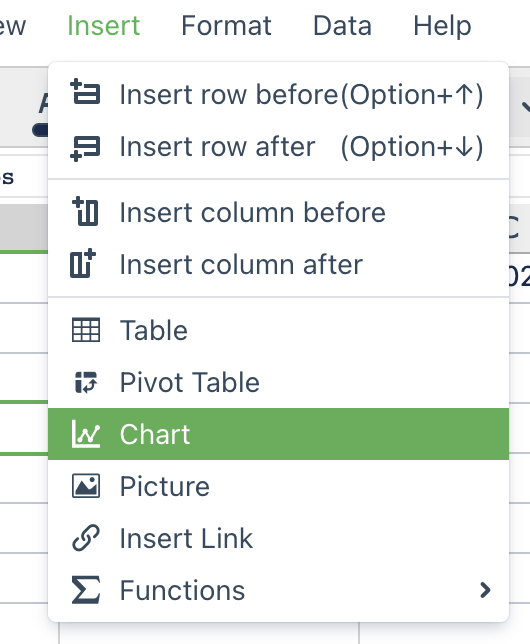Click the Insert Link chain icon
The height and width of the screenshot is (644, 530).
pyautogui.click(x=86, y=538)
